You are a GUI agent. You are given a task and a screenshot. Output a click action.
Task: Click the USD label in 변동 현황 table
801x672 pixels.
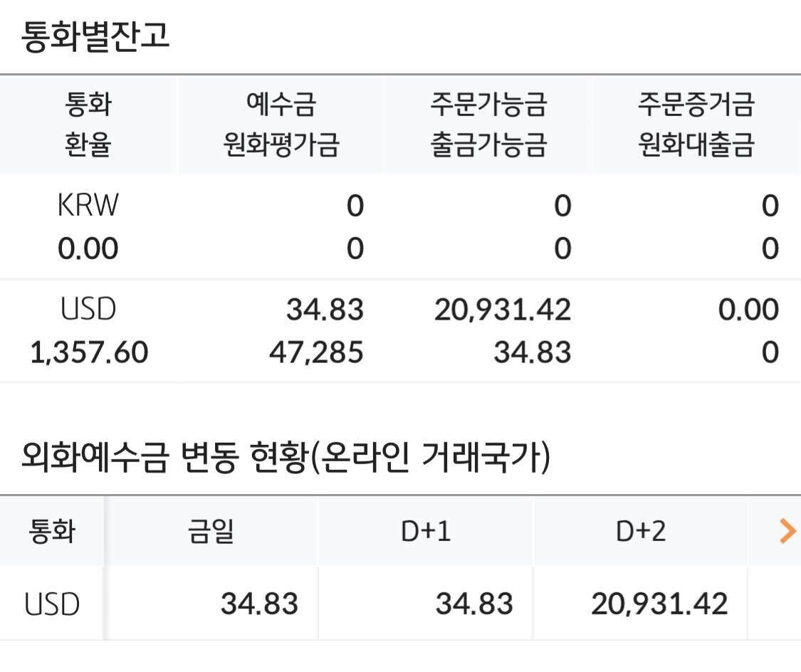click(50, 604)
